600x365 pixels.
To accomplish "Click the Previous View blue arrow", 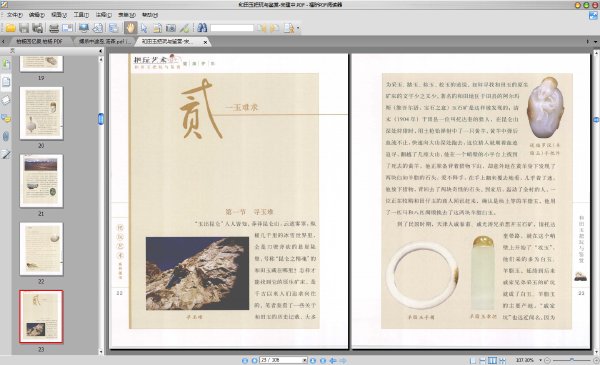I will tap(333, 360).
